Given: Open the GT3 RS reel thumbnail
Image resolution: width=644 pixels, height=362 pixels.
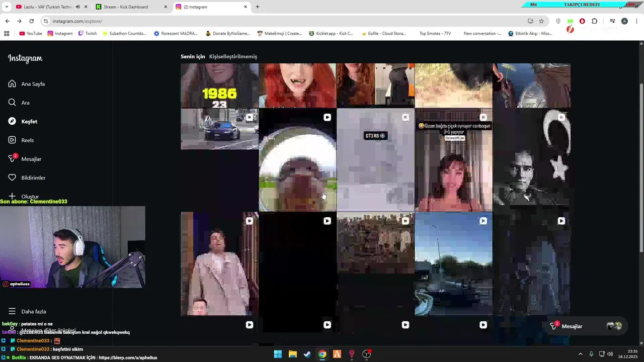Looking at the screenshot, I should [x=375, y=160].
